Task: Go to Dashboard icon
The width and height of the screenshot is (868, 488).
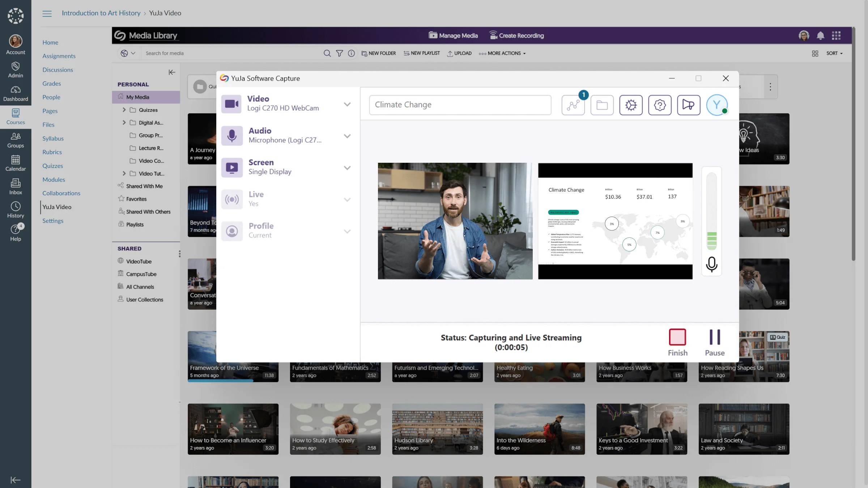Action: (x=16, y=90)
